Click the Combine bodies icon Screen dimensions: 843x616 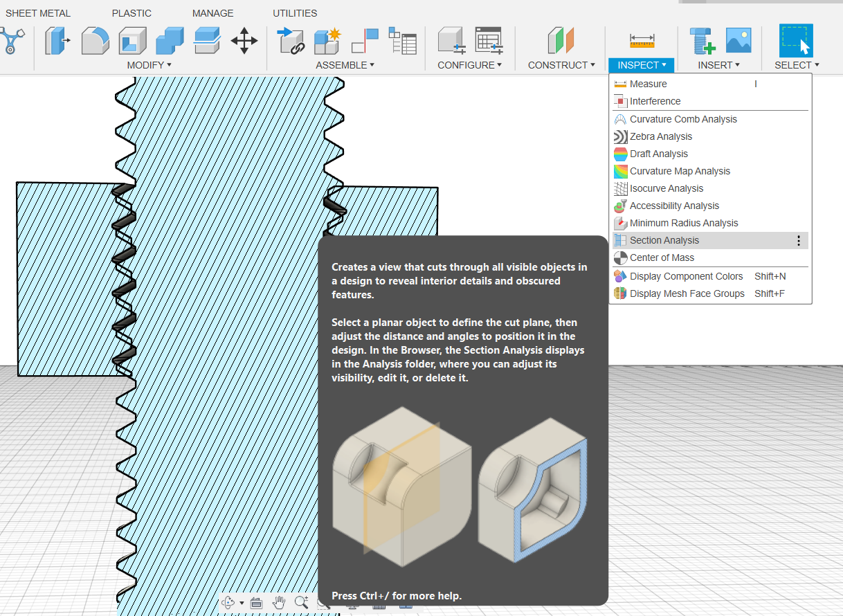coord(169,40)
